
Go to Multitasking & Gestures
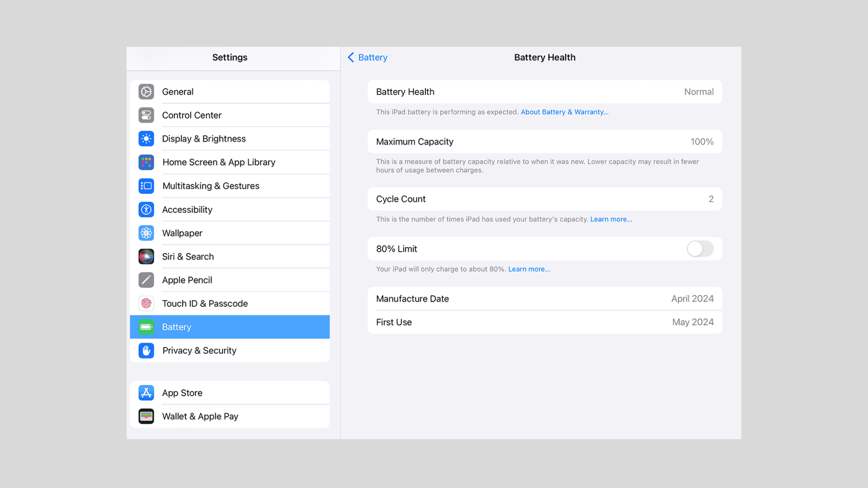pyautogui.click(x=230, y=186)
